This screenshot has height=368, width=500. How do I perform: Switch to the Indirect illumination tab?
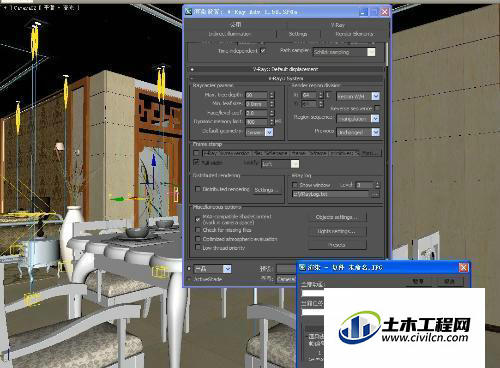click(x=230, y=34)
